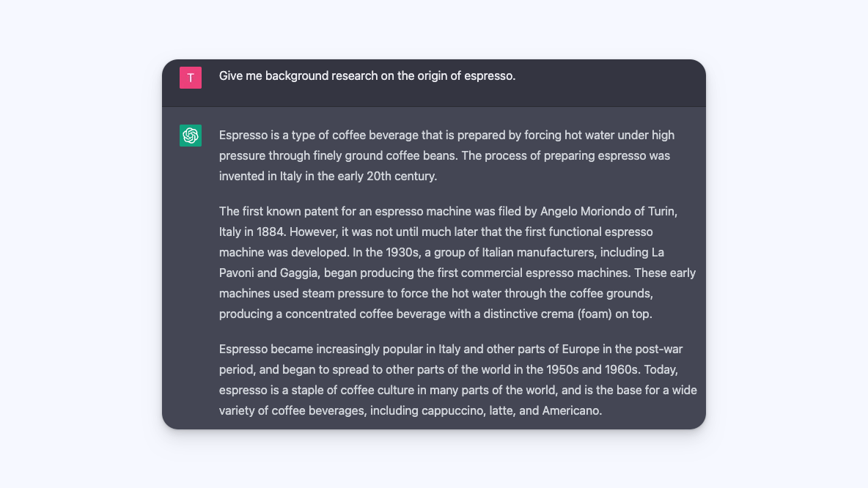Click the word Gaggia in the response
Screen dimensions: 868x488
299,273
